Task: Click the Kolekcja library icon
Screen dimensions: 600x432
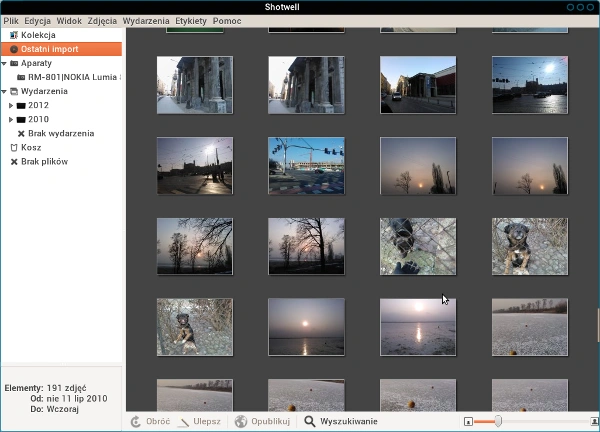Action: (14, 35)
